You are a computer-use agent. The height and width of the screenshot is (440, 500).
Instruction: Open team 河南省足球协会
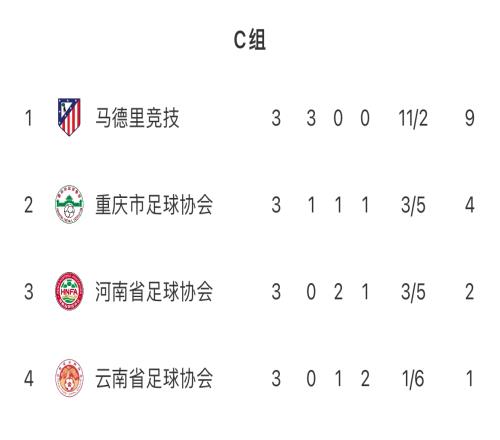point(154,292)
